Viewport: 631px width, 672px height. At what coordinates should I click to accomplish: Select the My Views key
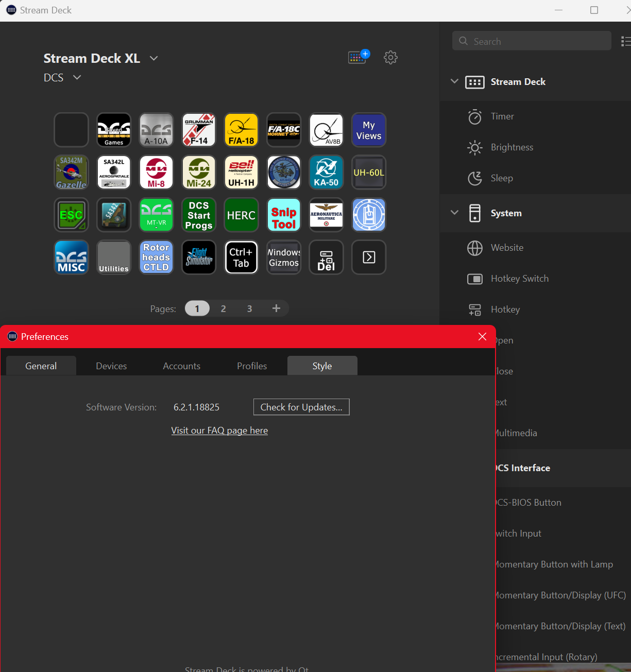pyautogui.click(x=369, y=130)
